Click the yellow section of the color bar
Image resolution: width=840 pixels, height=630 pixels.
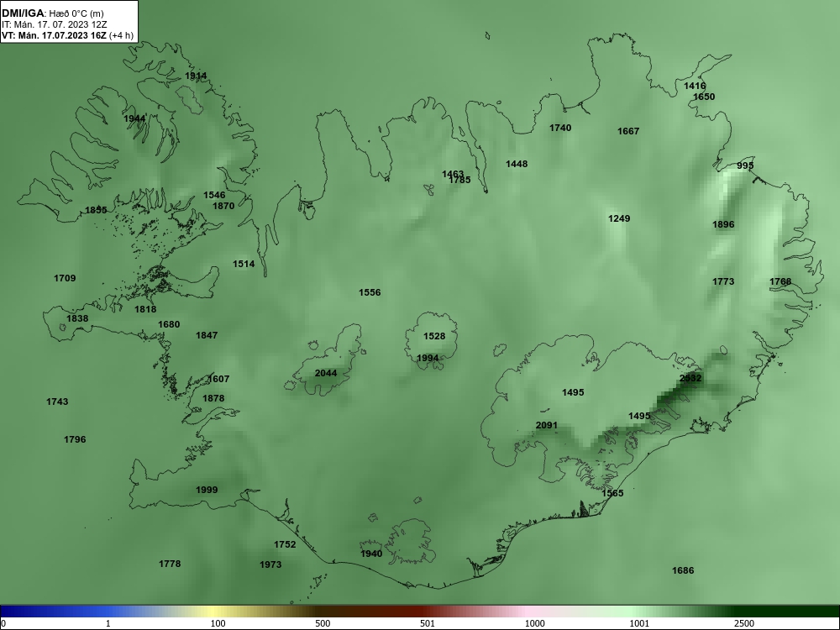coord(214,612)
